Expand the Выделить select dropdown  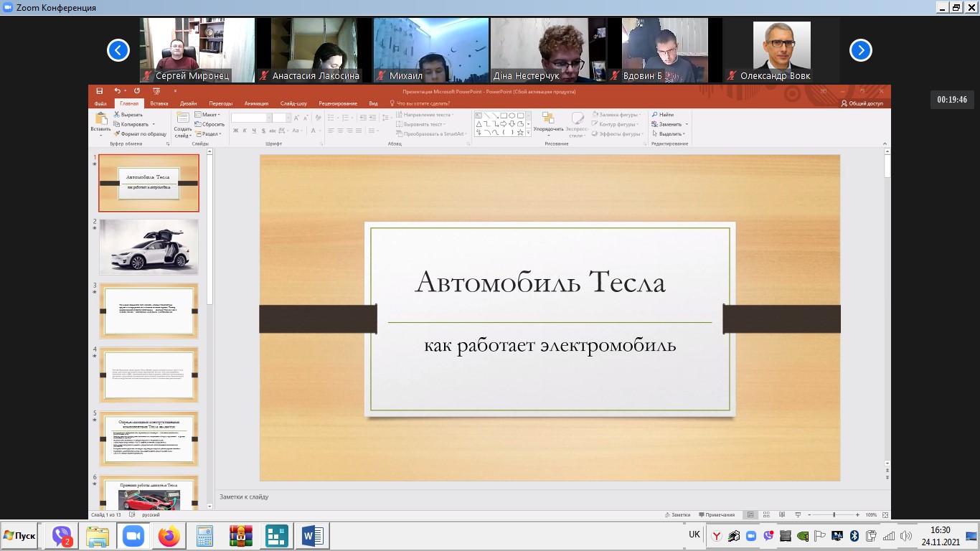click(670, 134)
